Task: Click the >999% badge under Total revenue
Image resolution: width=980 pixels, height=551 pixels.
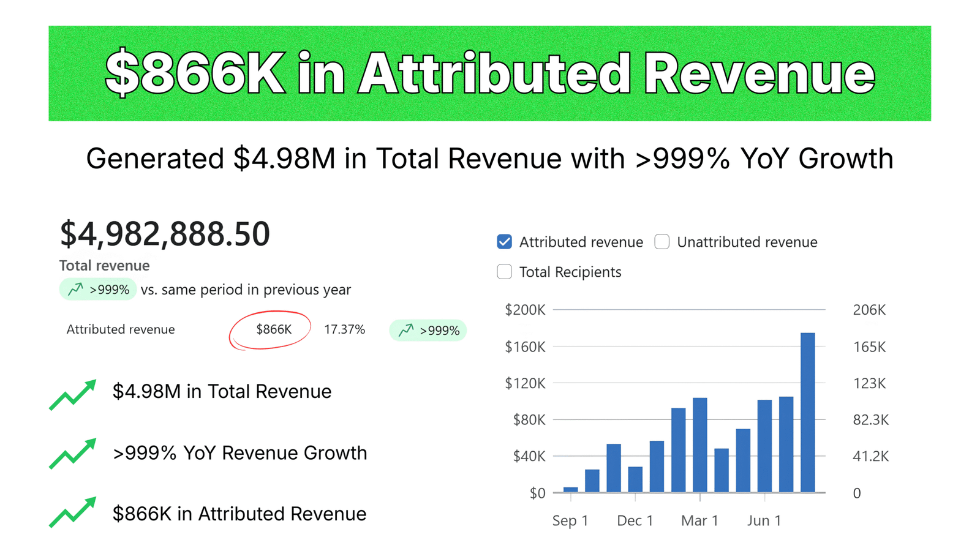Action: point(98,290)
